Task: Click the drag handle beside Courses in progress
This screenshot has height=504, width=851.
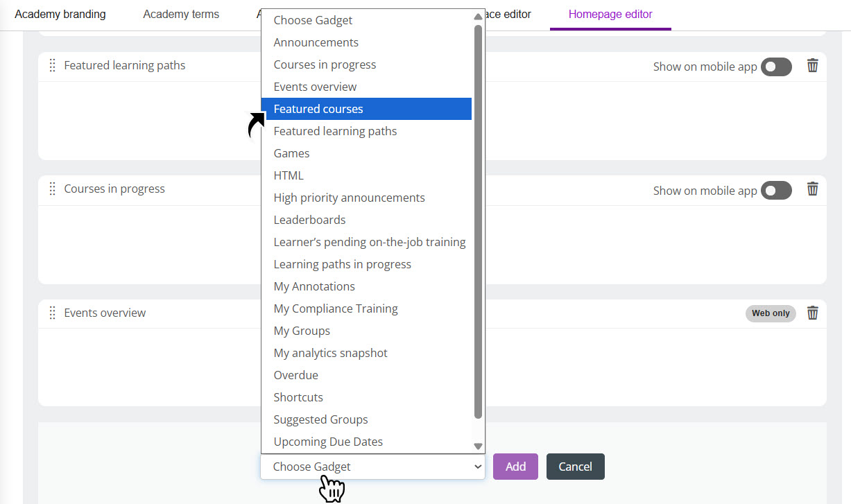Action: 52,189
